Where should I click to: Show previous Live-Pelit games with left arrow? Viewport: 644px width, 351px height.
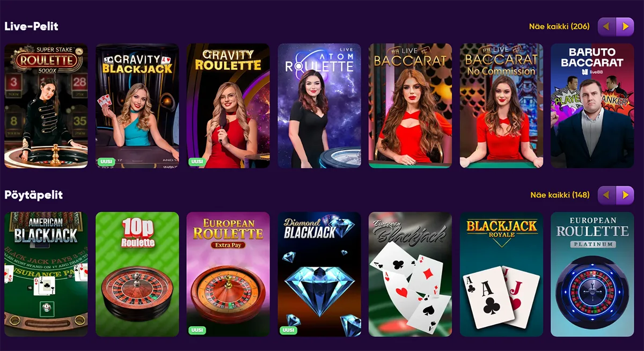[x=606, y=26]
